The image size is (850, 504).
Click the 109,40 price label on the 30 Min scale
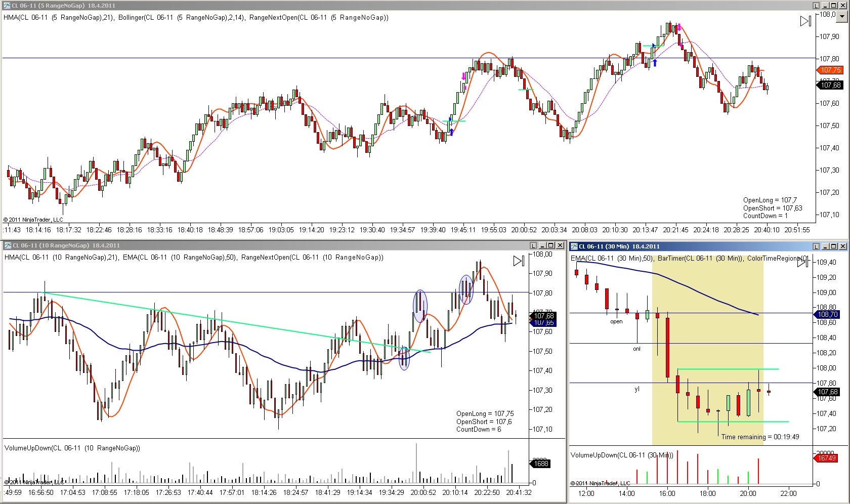coord(827,262)
